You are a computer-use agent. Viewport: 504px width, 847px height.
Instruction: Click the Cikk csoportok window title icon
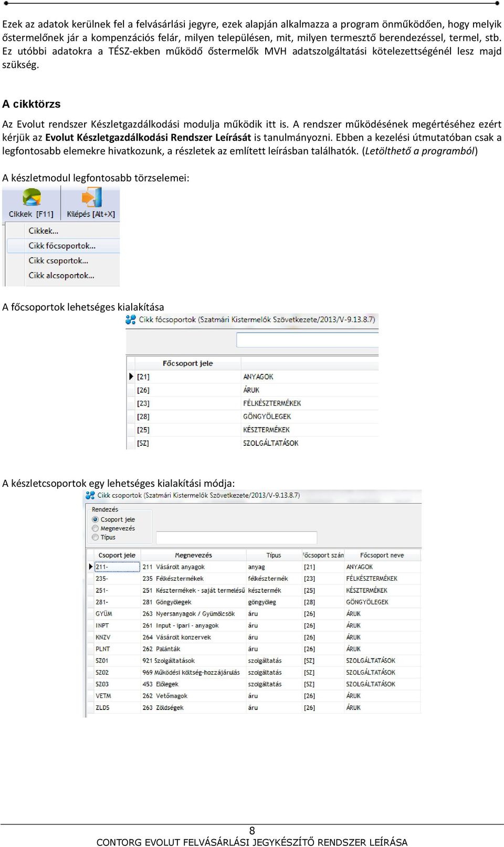tap(90, 495)
